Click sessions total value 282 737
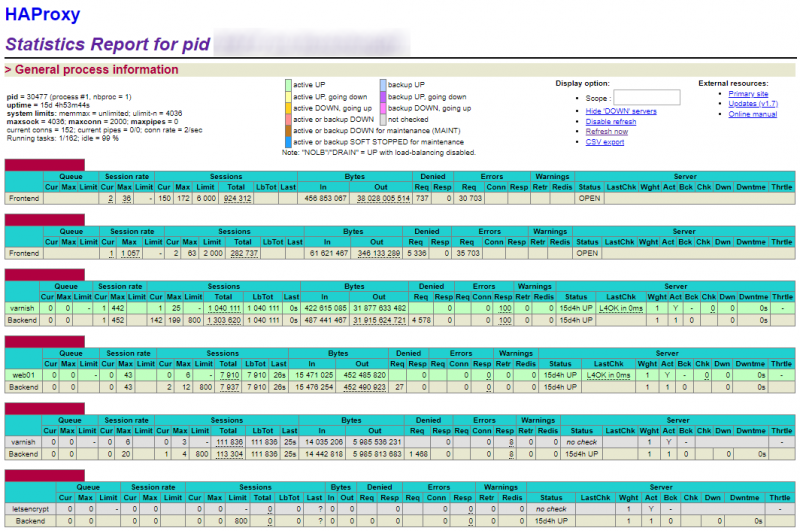Screen dimensions: 800x531 coord(244,253)
